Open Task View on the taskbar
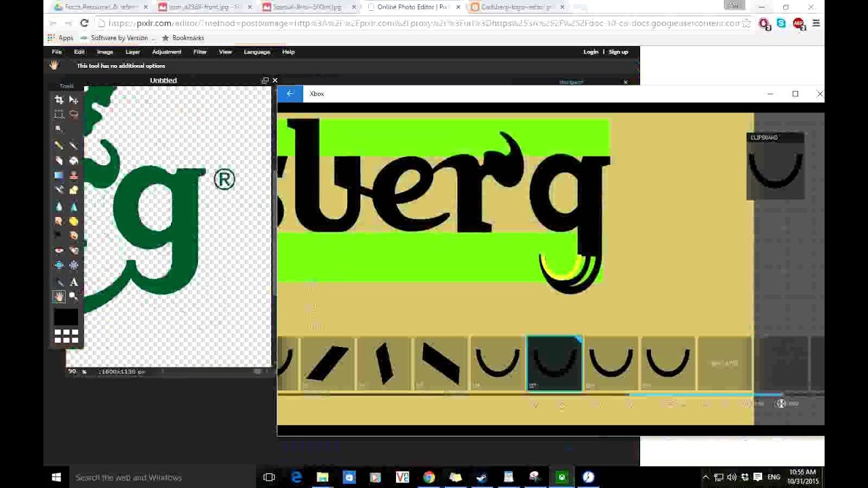The width and height of the screenshot is (868, 488). [x=269, y=477]
